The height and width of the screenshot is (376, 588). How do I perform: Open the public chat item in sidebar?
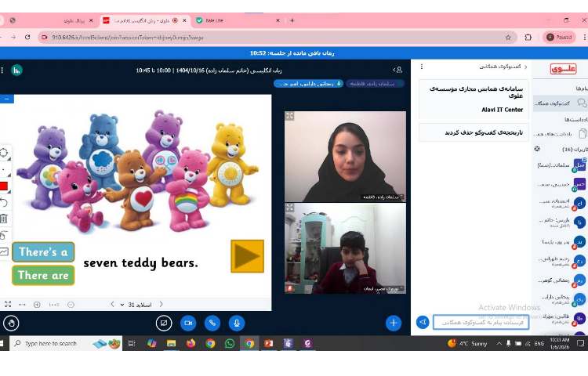click(x=560, y=103)
